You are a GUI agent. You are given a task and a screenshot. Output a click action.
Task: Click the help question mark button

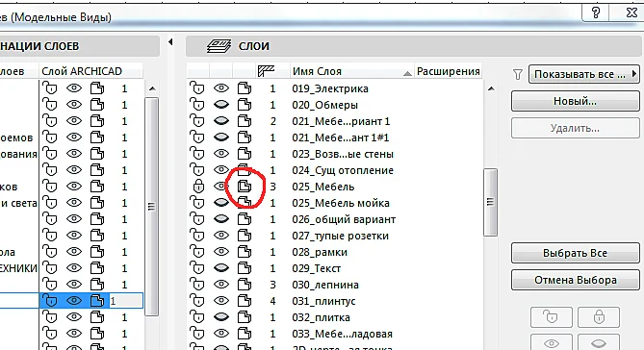[596, 13]
